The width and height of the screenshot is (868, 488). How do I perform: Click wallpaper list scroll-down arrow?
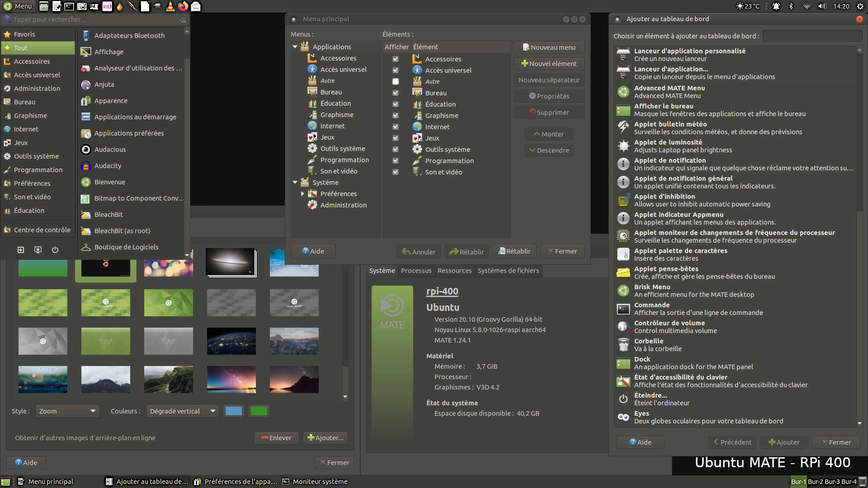345,397
